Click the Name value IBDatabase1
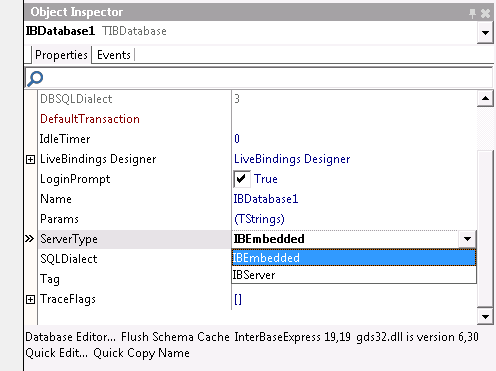 coord(266,199)
